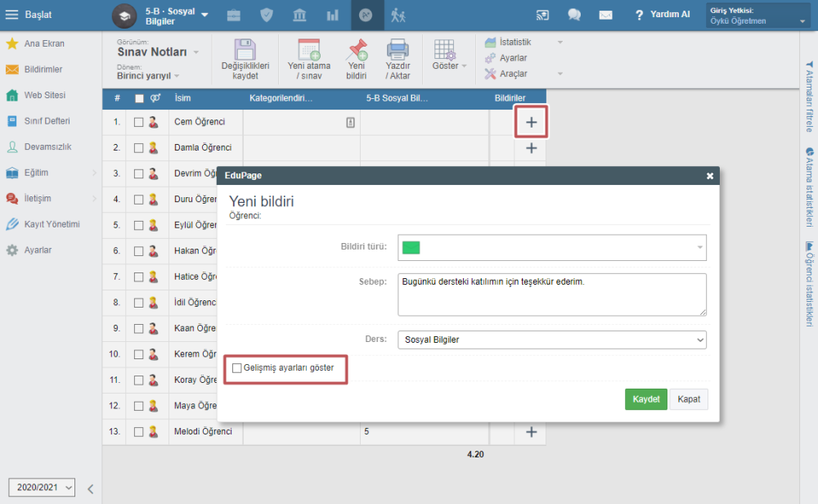The image size is (818, 504).
Task: Open Web Sitesi in sidebar
Action: [45, 96]
